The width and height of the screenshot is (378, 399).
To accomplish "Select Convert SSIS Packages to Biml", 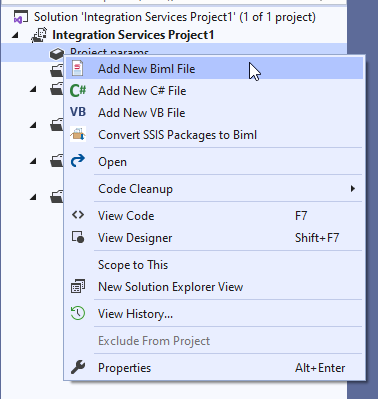I will (214, 134).
